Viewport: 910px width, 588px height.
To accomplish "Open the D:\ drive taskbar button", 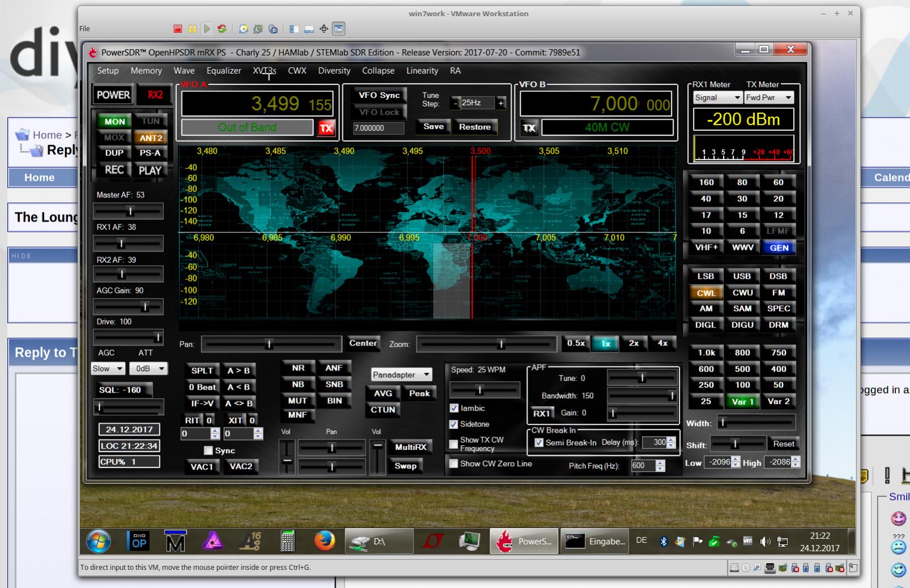I will [x=379, y=542].
